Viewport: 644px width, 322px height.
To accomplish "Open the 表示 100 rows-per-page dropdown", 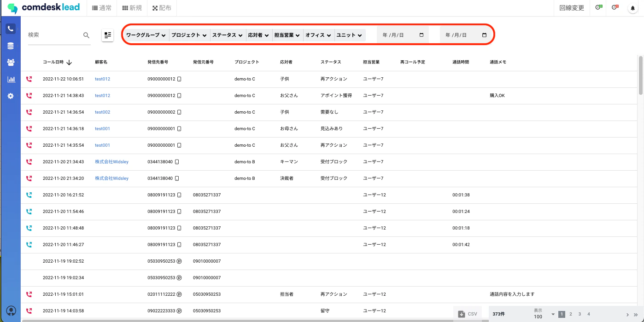I will tap(544, 314).
